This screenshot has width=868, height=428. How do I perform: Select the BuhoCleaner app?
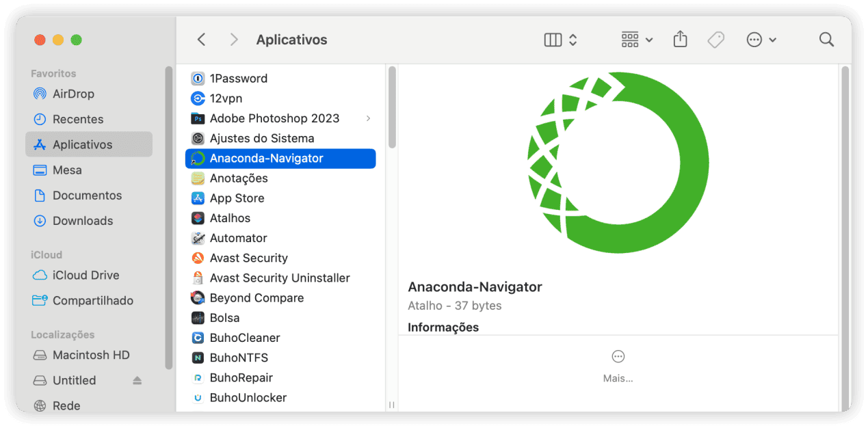point(280,338)
